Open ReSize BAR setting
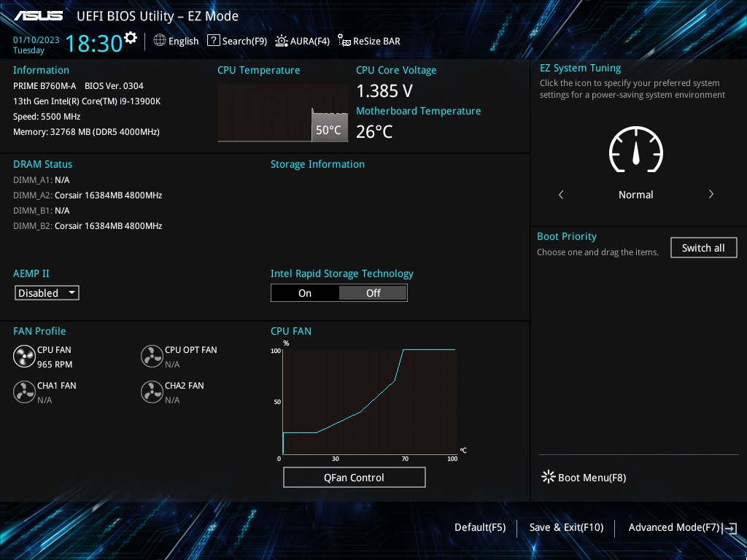This screenshot has width=747, height=560. [369, 41]
